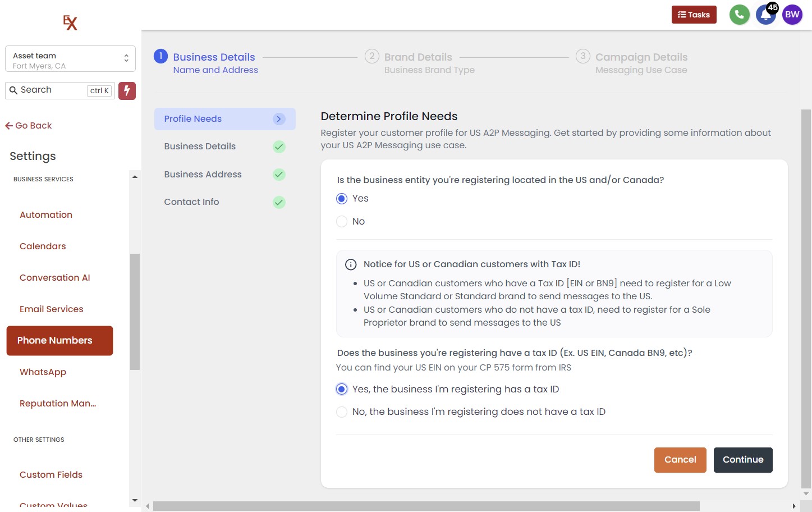
Task: Click the orange Cancel button
Action: coord(680,460)
